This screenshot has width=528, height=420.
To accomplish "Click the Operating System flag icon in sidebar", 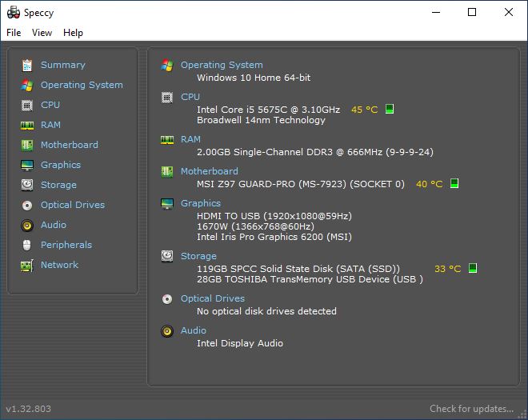I will click(x=27, y=86).
